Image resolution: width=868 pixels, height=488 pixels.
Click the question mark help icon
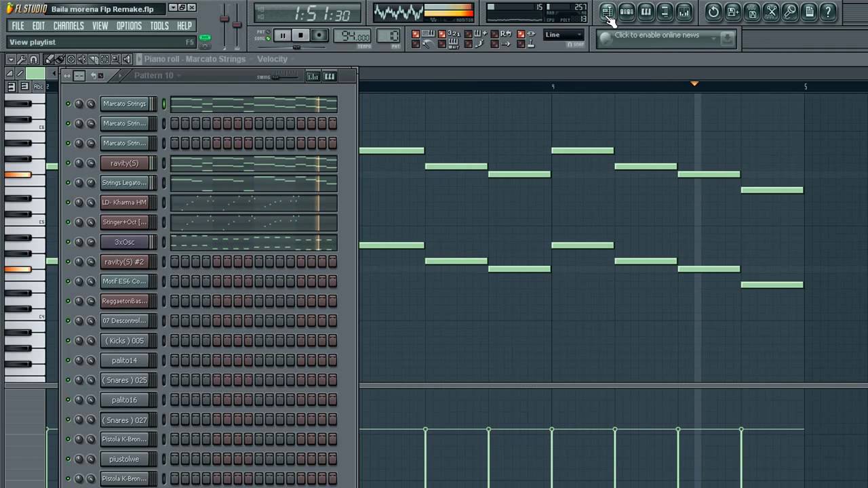pyautogui.click(x=828, y=12)
